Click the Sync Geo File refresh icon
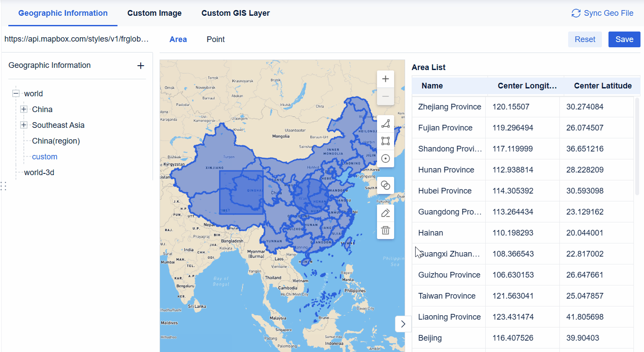 [x=576, y=13]
